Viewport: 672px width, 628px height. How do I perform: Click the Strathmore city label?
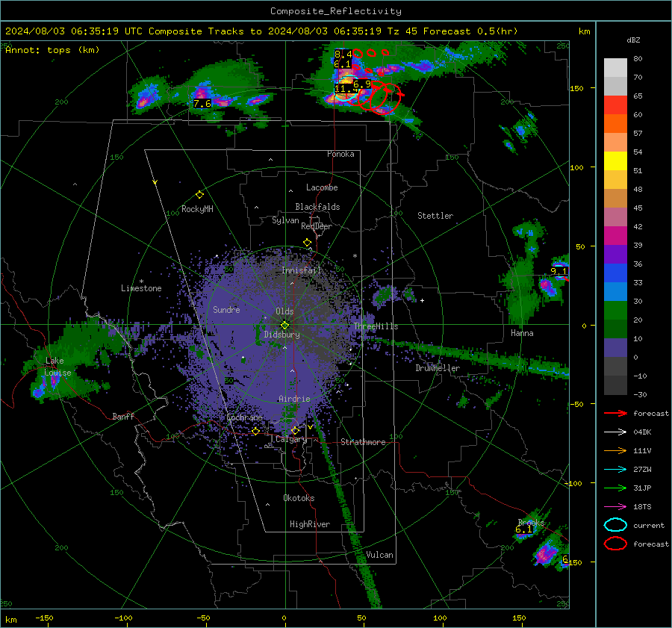[x=363, y=442]
